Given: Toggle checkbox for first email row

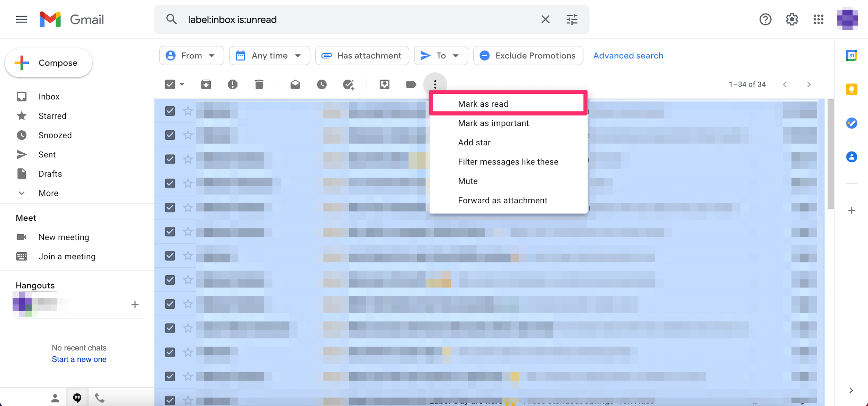Looking at the screenshot, I should 170,110.
